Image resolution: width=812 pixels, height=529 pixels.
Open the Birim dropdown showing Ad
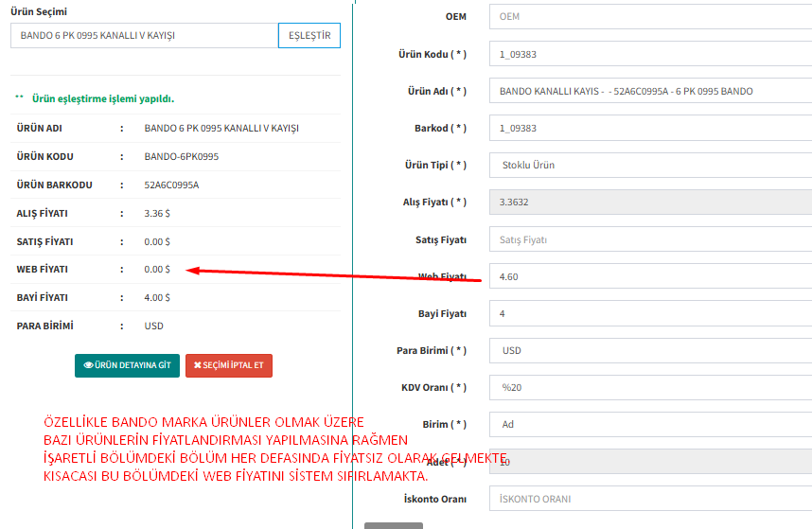(650, 424)
